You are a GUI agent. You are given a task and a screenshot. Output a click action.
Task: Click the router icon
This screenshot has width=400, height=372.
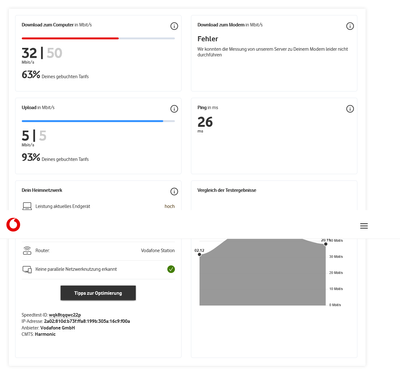[27, 250]
